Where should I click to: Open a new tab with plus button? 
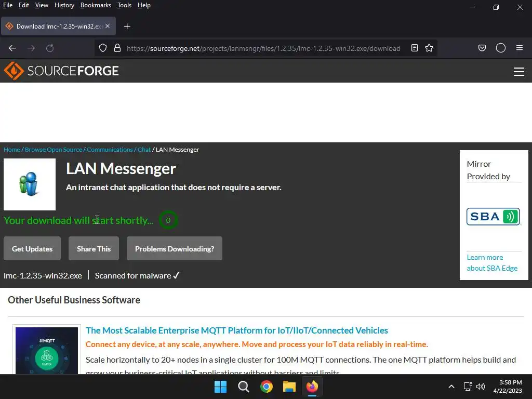click(x=127, y=26)
